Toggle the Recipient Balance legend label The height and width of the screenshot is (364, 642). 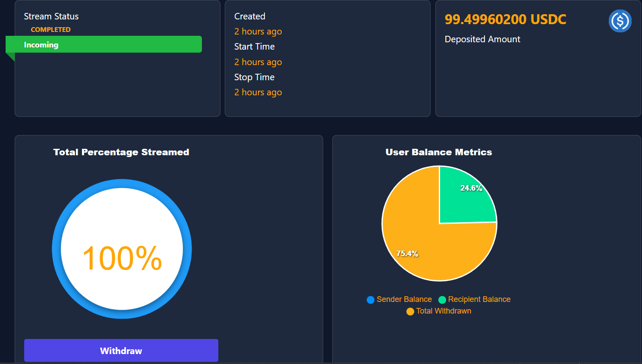pyautogui.click(x=479, y=299)
